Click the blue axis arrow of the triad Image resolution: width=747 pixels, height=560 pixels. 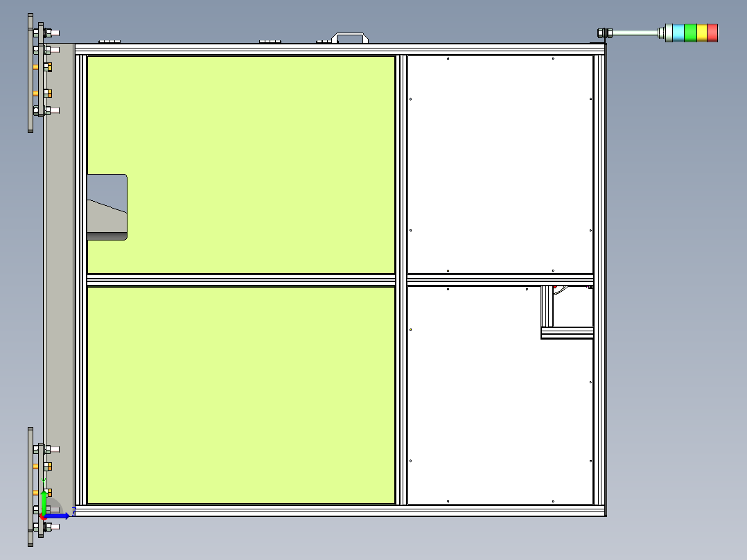pyautogui.click(x=58, y=516)
